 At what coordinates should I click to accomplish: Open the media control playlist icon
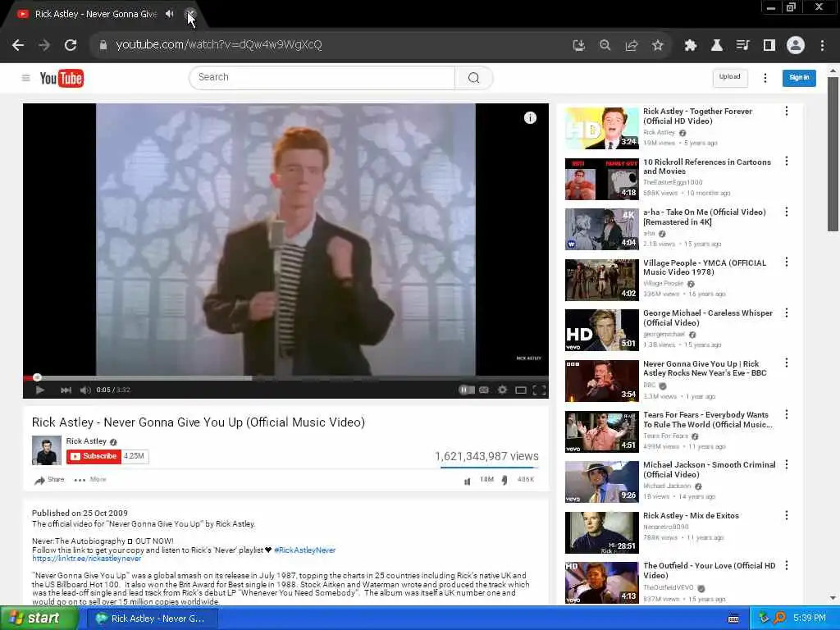click(742, 45)
